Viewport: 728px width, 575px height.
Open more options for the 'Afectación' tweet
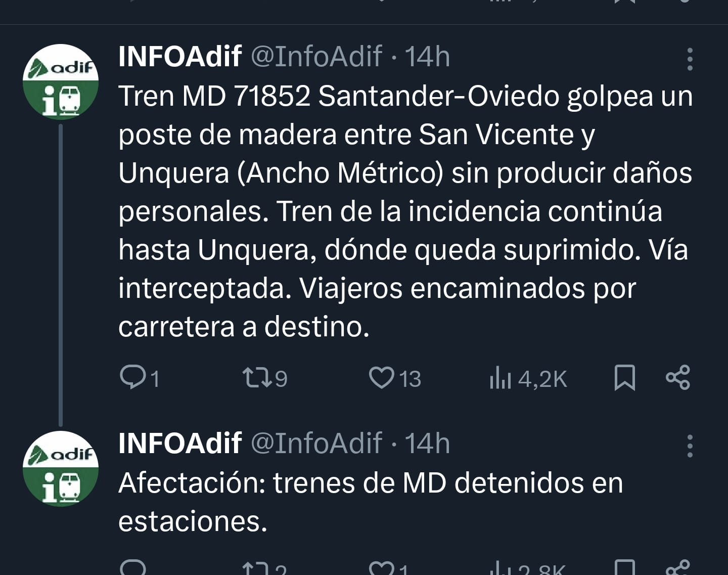pyautogui.click(x=690, y=446)
